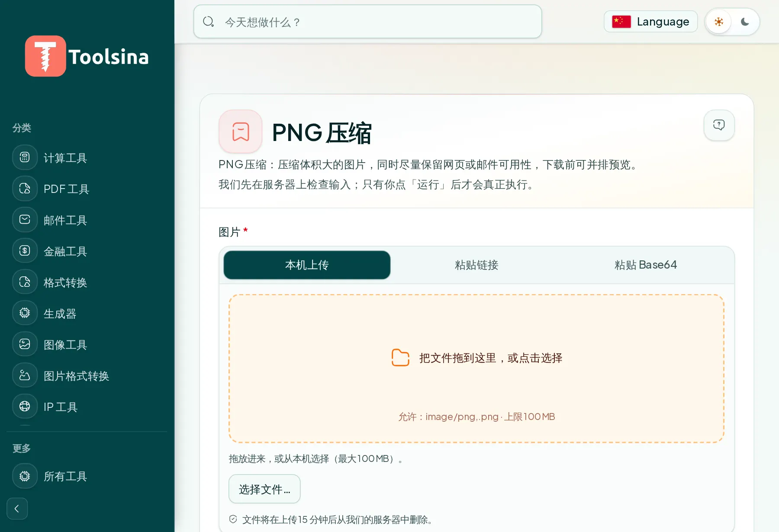The width and height of the screenshot is (779, 532).
Task: Select the 粘贴链接 tab
Action: click(476, 265)
